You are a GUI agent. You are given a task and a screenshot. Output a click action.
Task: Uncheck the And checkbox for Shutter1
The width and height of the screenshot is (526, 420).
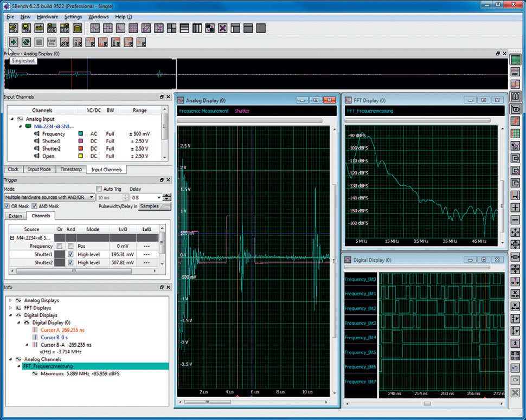point(70,254)
